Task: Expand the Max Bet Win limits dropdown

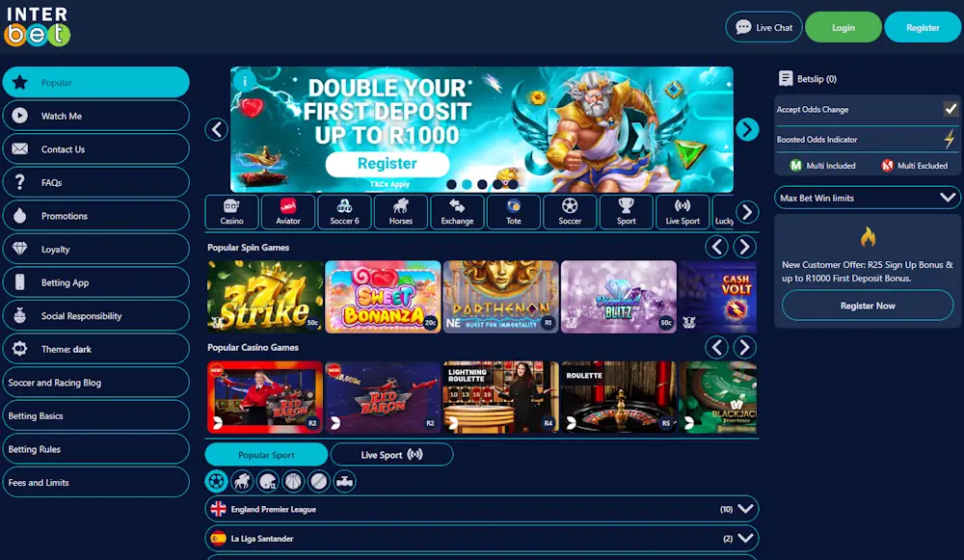Action: pos(866,198)
